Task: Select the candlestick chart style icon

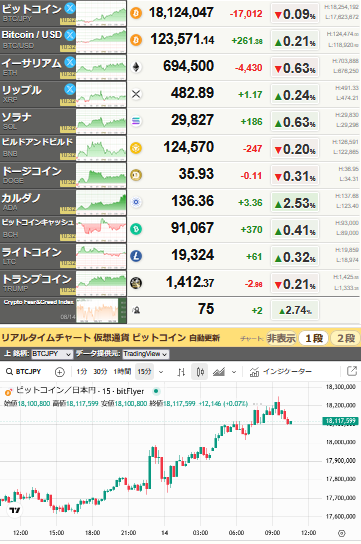Action: click(200, 372)
